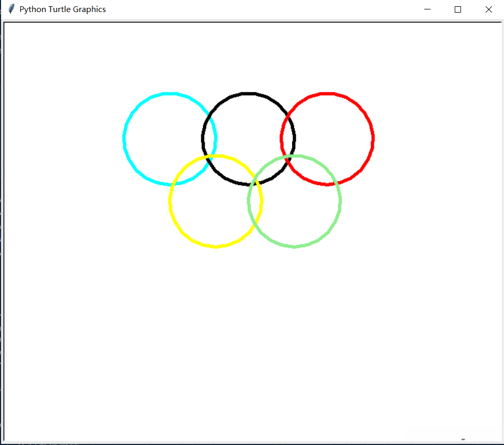Click the Python feather icon in title bar
Viewport: 504px width, 445px height.
point(12,9)
